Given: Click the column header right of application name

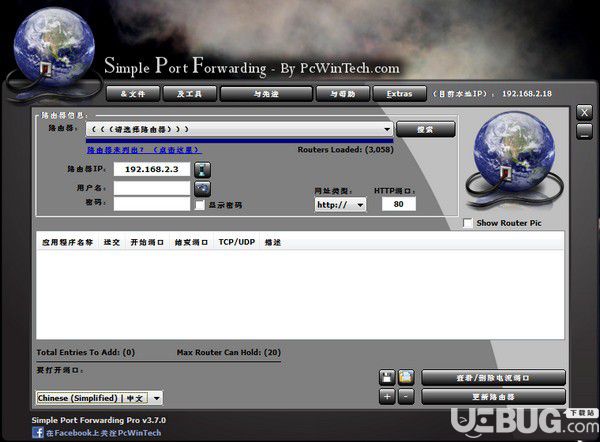Looking at the screenshot, I should click(112, 242).
